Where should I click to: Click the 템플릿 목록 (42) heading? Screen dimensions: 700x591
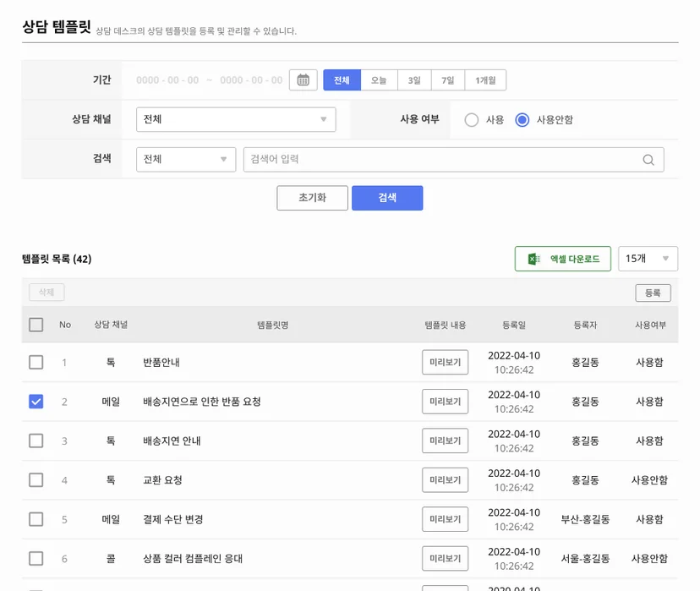coord(57,259)
